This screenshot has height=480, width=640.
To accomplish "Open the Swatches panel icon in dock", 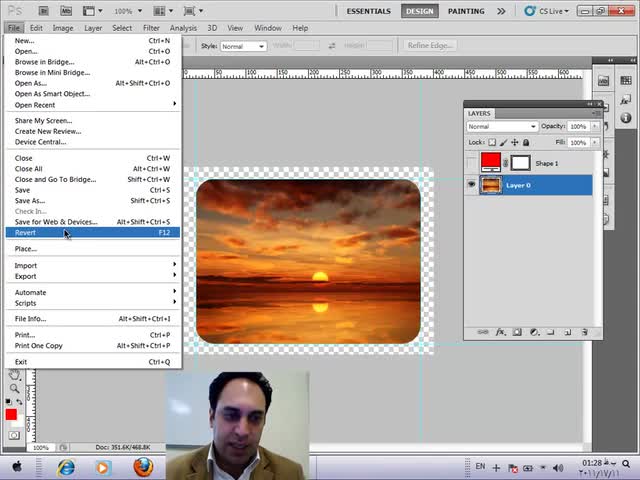I will point(626,80).
